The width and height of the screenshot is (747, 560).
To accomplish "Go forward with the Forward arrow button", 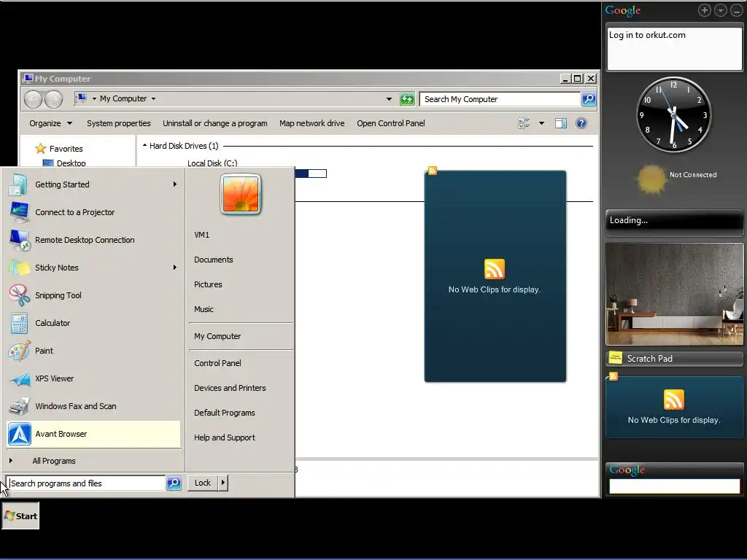I will click(53, 99).
